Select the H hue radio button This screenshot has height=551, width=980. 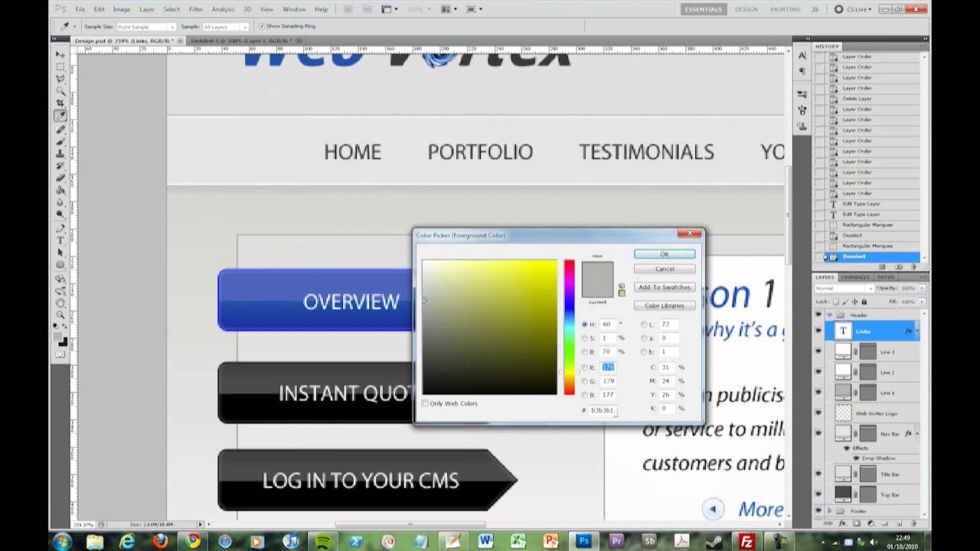coord(585,324)
